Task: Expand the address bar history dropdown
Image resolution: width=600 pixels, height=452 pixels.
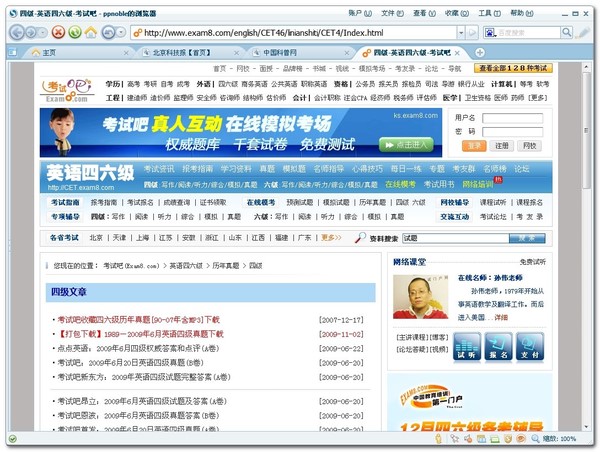Action: pyautogui.click(x=461, y=33)
